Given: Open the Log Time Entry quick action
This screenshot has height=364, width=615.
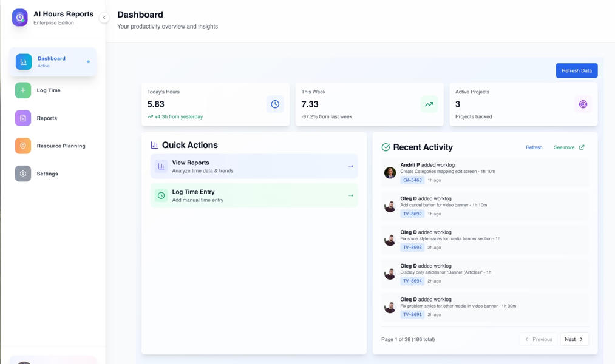Looking at the screenshot, I should tap(254, 195).
